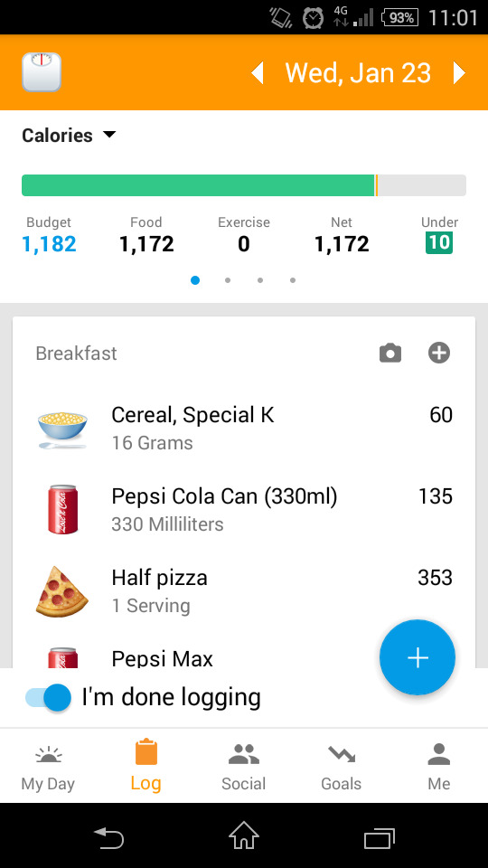Switch to the My Day tab
This screenshot has width=488, height=868.
[x=48, y=766]
